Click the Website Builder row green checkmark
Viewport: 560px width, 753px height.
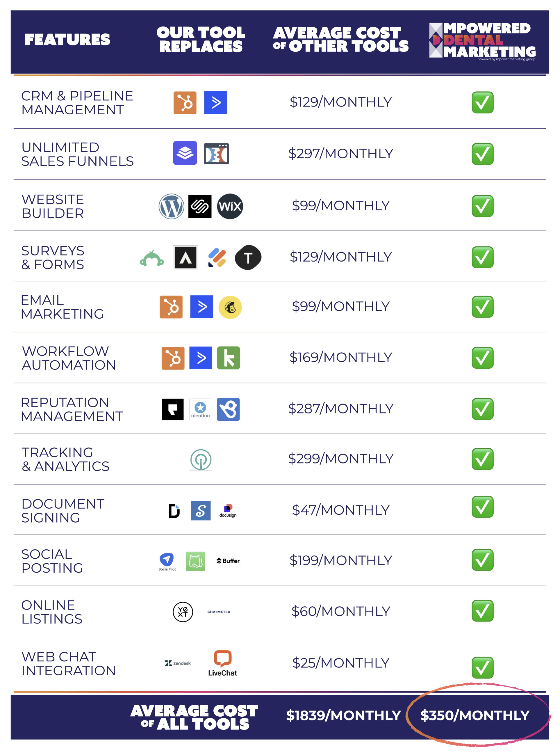coord(482,206)
